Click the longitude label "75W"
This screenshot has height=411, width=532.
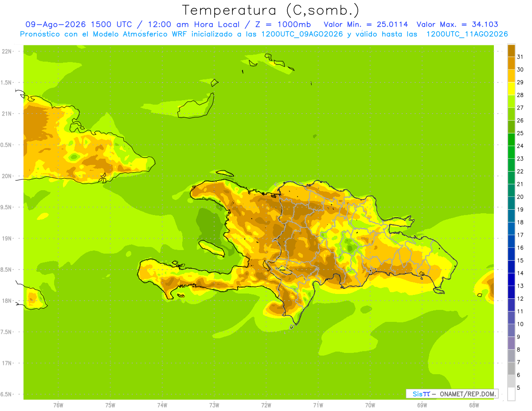tap(110, 405)
